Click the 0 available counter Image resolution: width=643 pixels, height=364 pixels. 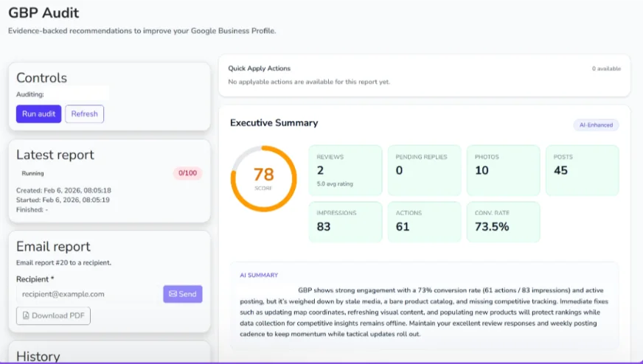(x=606, y=69)
